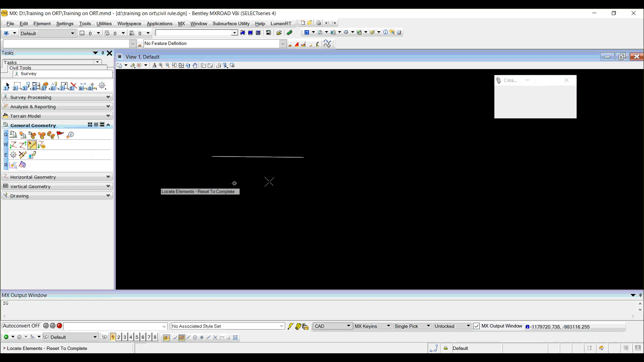644x362 pixels.
Task: Open the active color selector showing 0
Action: coord(90,33)
